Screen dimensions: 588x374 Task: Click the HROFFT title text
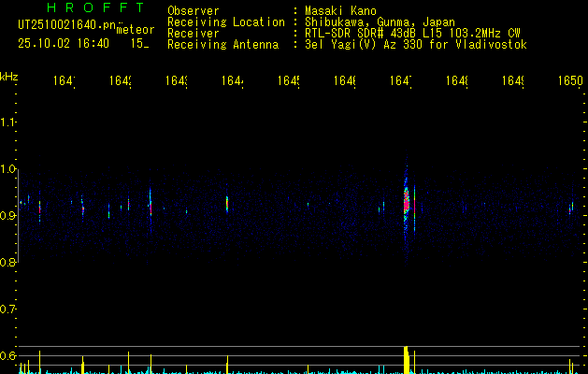(95, 7)
